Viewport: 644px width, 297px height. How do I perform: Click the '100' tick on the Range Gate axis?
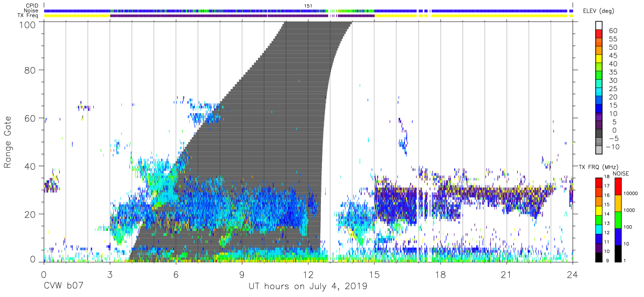click(28, 25)
